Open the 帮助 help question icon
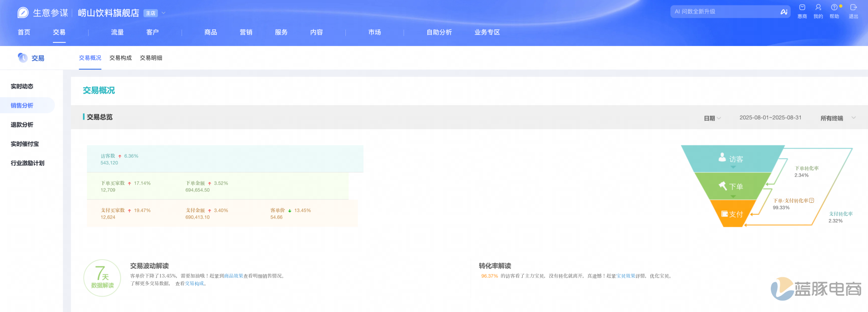Screen dimensions: 868x312 [834, 7]
